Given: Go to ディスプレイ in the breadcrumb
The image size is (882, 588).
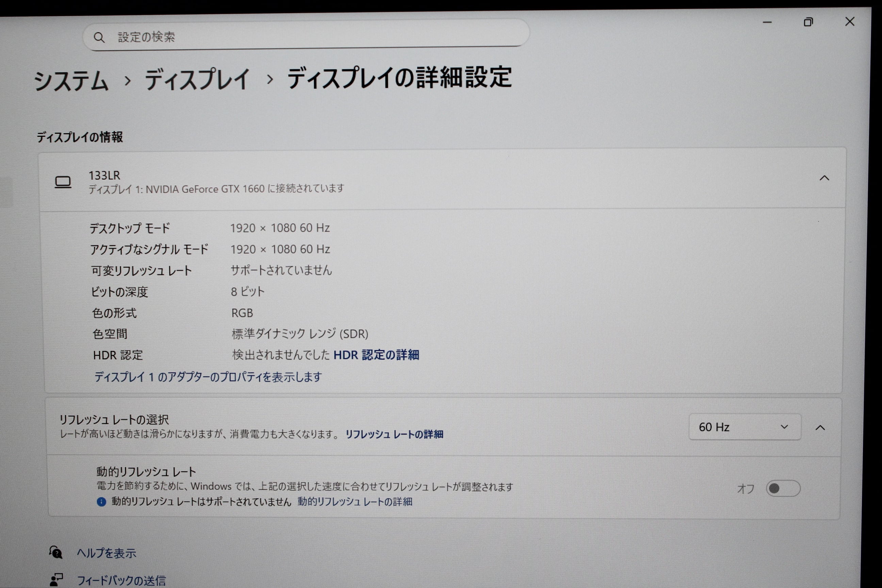Looking at the screenshot, I should (197, 80).
